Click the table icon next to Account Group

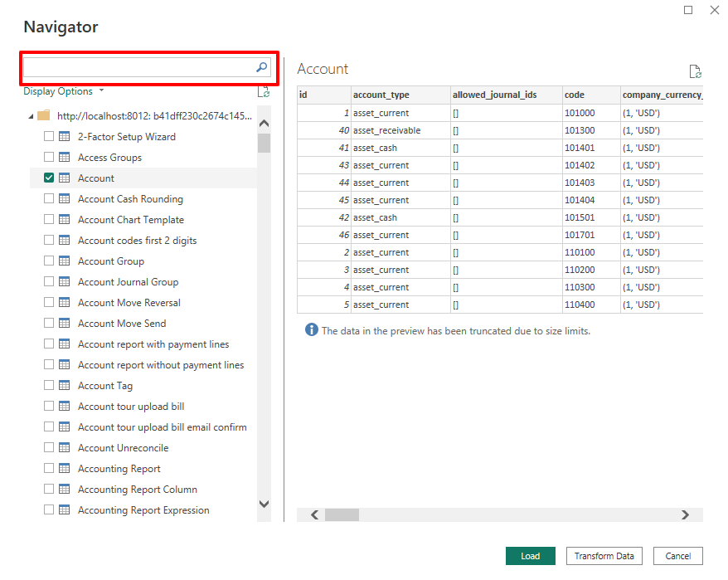pyautogui.click(x=64, y=261)
